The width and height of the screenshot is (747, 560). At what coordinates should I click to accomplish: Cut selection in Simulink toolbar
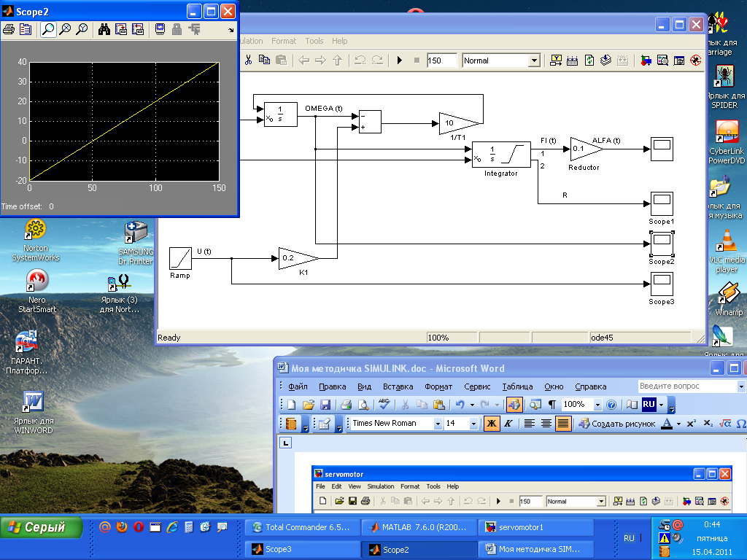248,60
